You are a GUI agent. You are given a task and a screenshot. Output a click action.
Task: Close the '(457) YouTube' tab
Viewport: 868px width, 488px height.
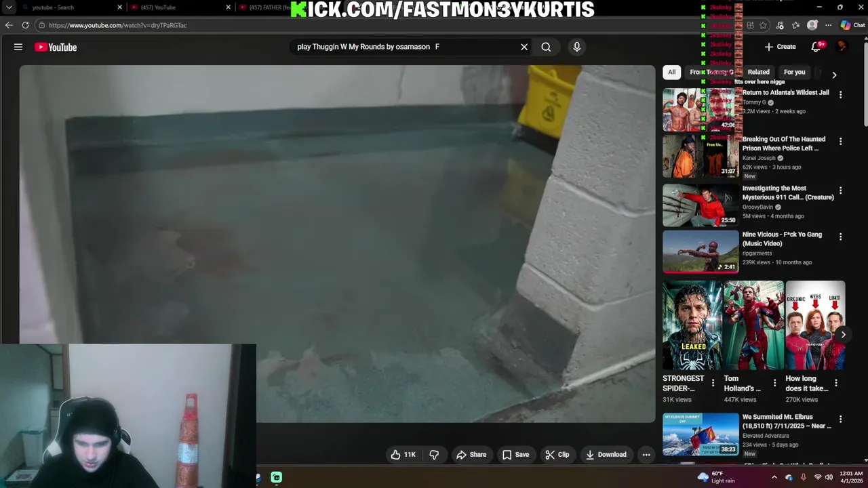[229, 7]
